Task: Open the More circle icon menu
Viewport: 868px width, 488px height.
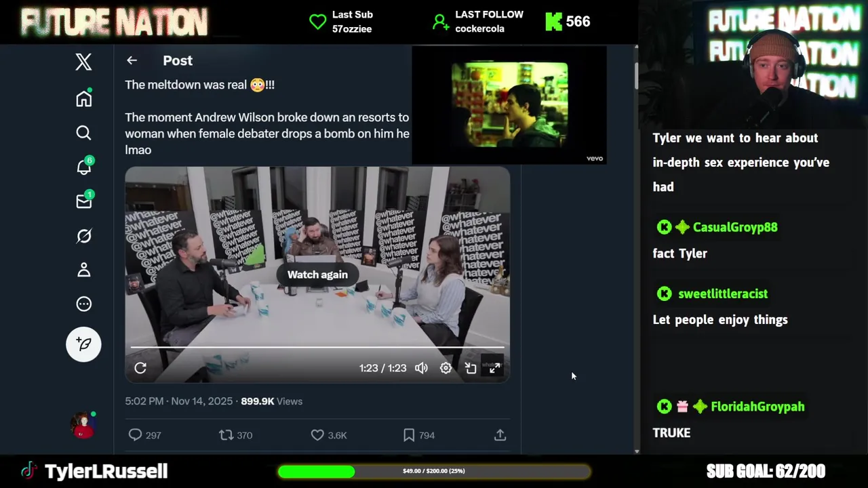Action: [x=83, y=304]
